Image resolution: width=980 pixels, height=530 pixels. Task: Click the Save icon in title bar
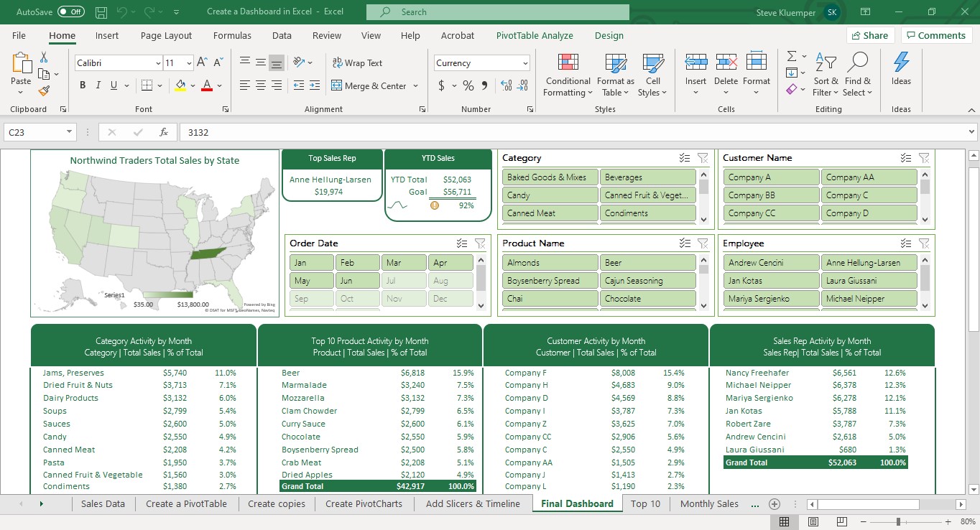point(101,12)
